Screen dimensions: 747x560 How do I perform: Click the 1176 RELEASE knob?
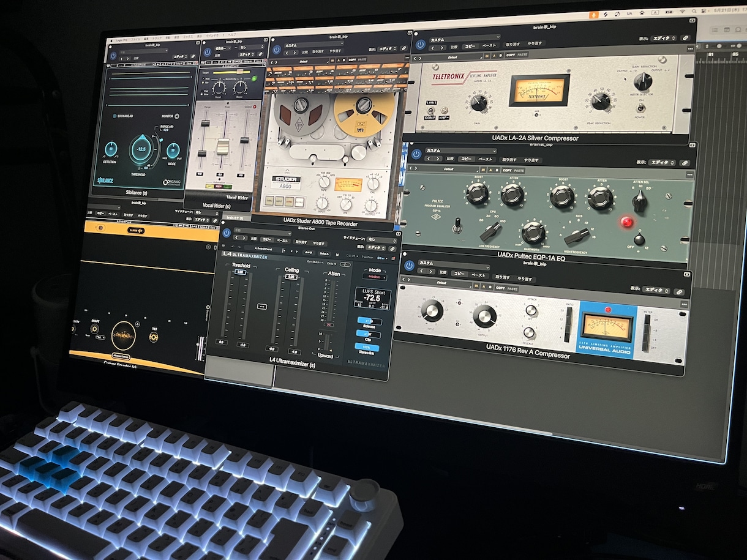tap(530, 332)
